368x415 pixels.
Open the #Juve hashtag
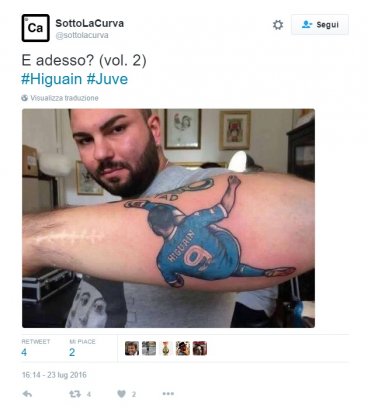click(107, 79)
